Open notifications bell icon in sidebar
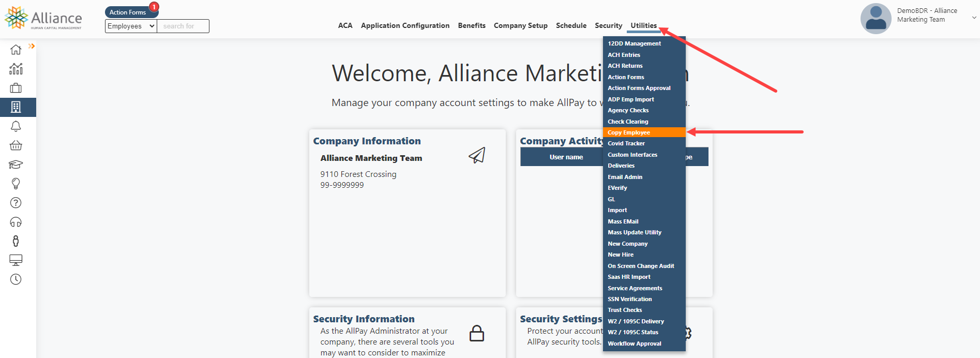Screen dimensions: 980x358 tap(16, 126)
